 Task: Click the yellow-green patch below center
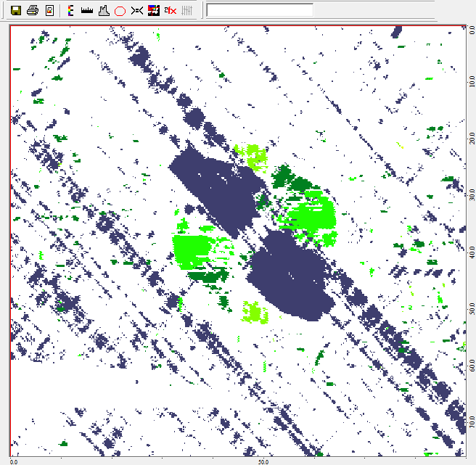255,311
